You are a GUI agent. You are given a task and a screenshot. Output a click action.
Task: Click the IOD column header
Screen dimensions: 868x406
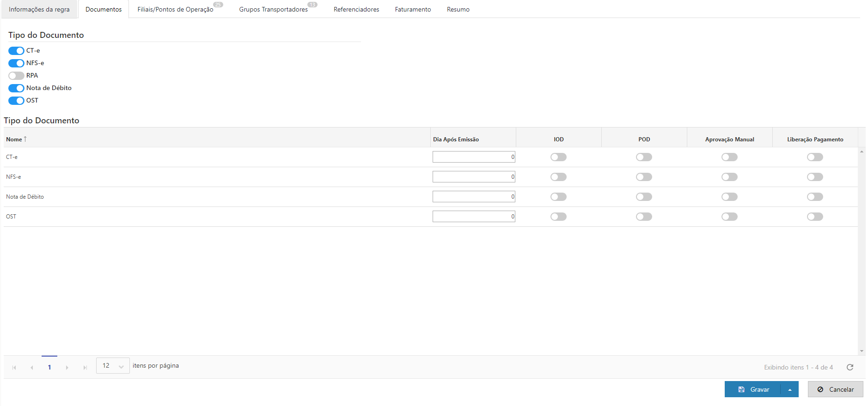coord(559,138)
